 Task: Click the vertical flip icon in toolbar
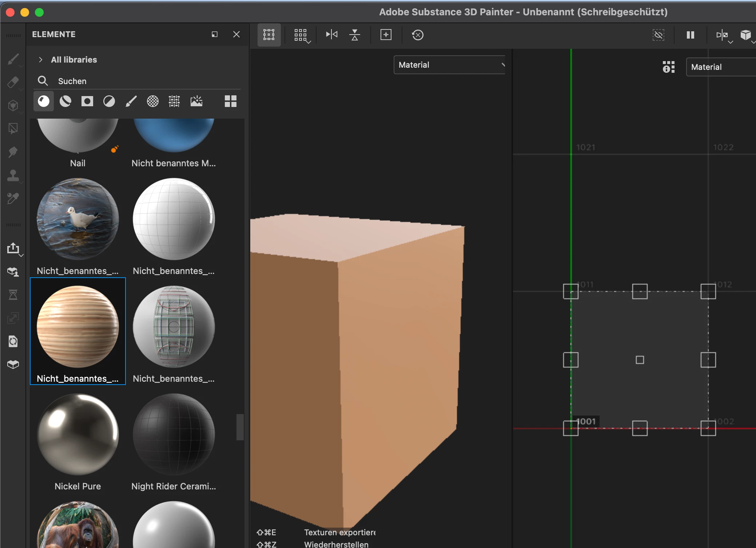pos(354,35)
